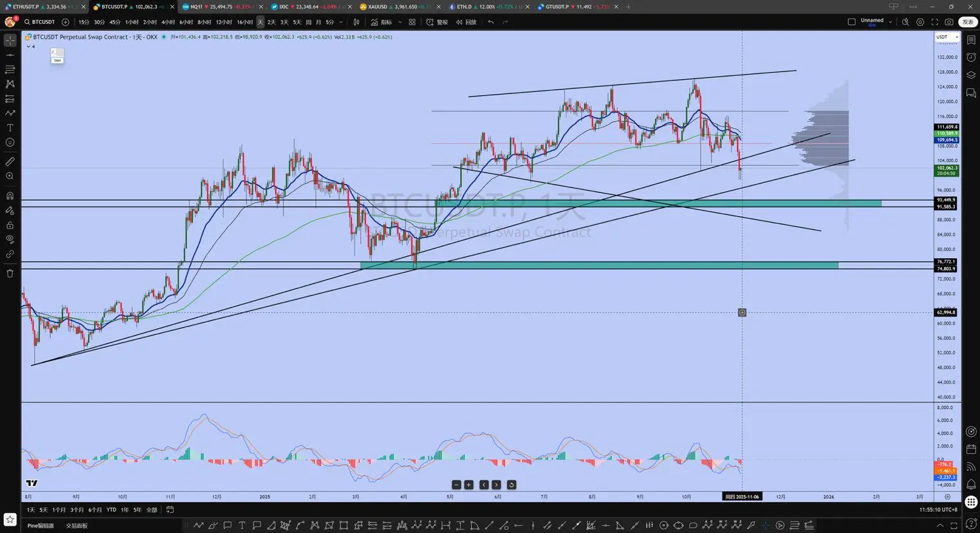Expand the more timeframes dropdown
Image resolution: width=980 pixels, height=533 pixels.
[x=341, y=22]
